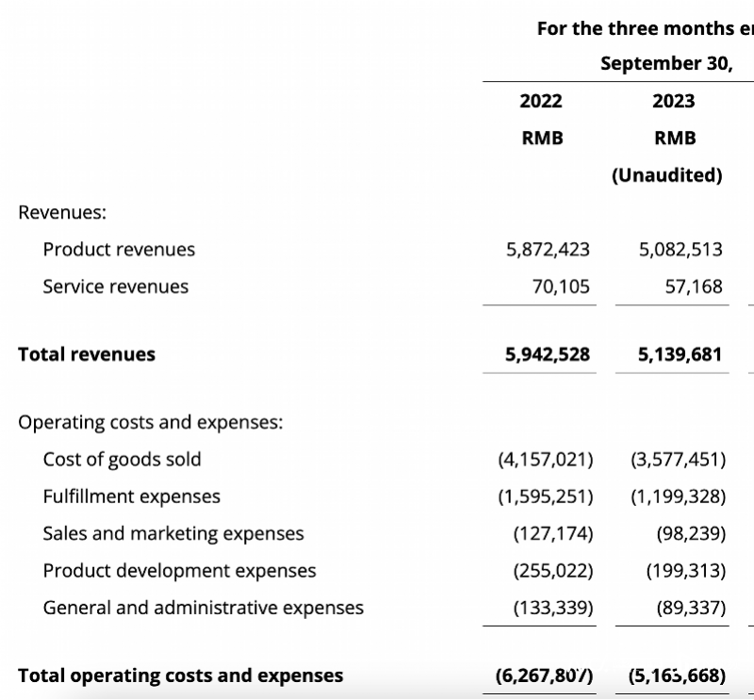Click the 'Revenues:' section label
Viewport: 754px width, 700px height.
click(62, 212)
